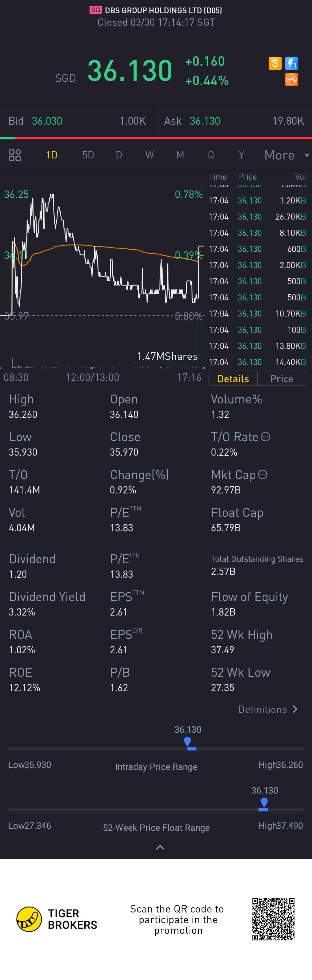Collapse the details panel with the up chevron
This screenshot has height=980, width=312.
pos(160,847)
